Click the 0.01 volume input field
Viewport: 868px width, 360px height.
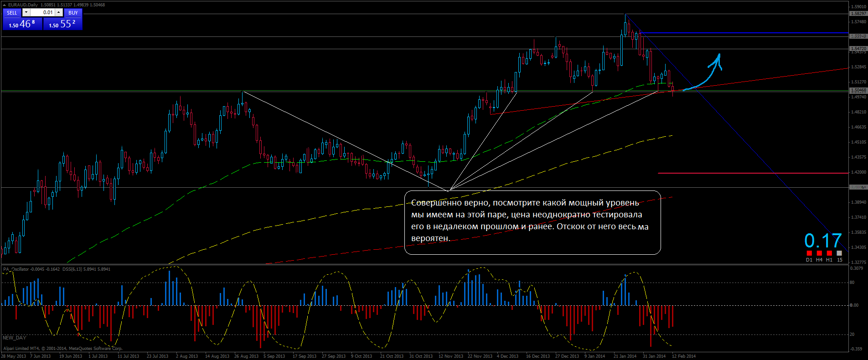[42, 13]
